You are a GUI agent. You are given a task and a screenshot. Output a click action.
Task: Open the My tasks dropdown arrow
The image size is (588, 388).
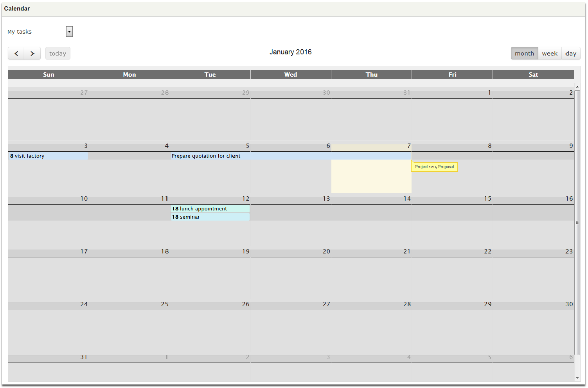(x=69, y=31)
